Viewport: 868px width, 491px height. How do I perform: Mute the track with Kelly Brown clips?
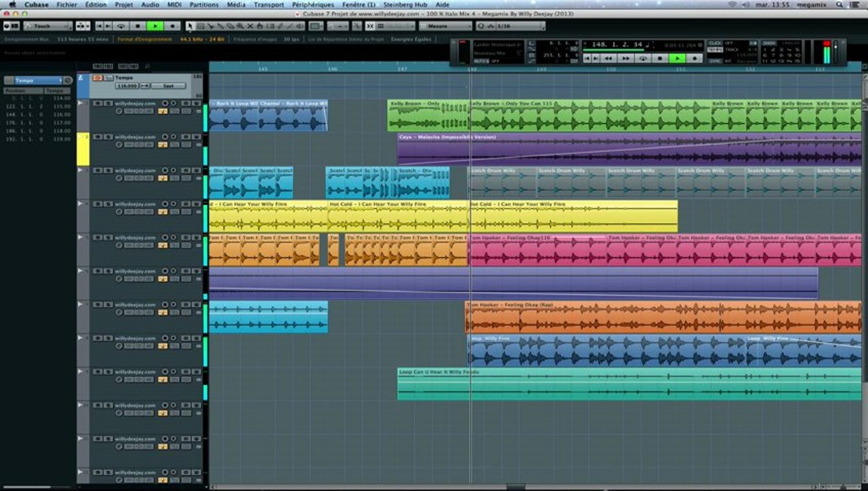click(98, 103)
